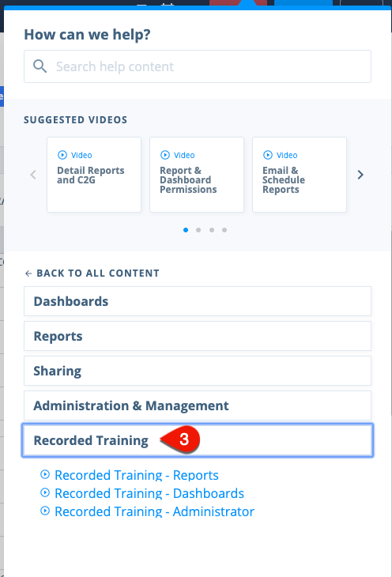Viewport: 392px width, 577px height.
Task: Select the second carousel page dot
Action: pos(198,230)
